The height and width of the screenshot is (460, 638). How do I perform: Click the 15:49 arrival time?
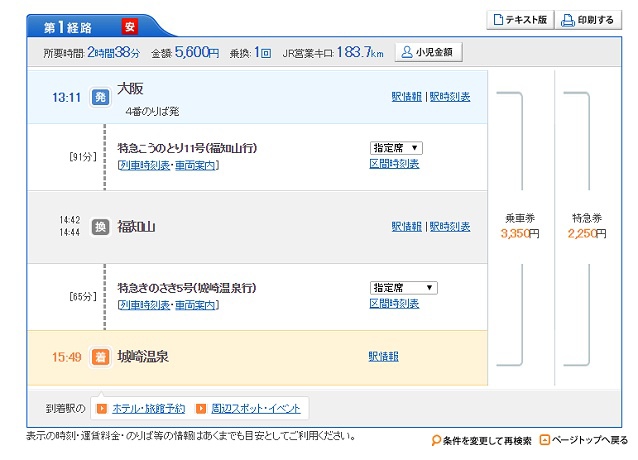pyautogui.click(x=66, y=357)
